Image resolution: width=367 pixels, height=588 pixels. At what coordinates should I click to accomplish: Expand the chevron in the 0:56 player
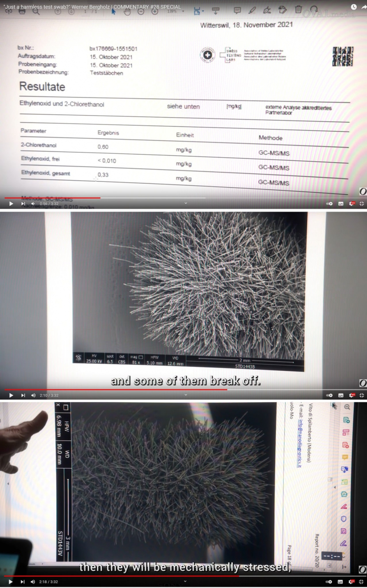point(185,203)
